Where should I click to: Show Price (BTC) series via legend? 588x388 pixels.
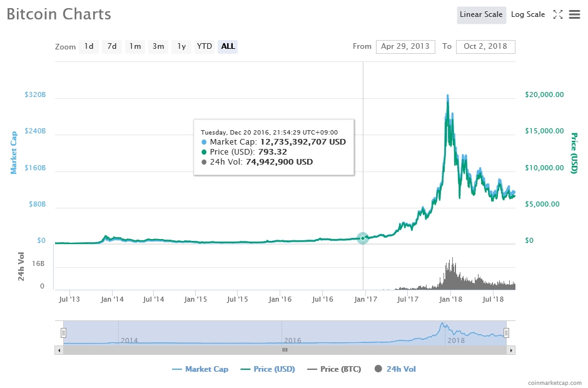334,369
